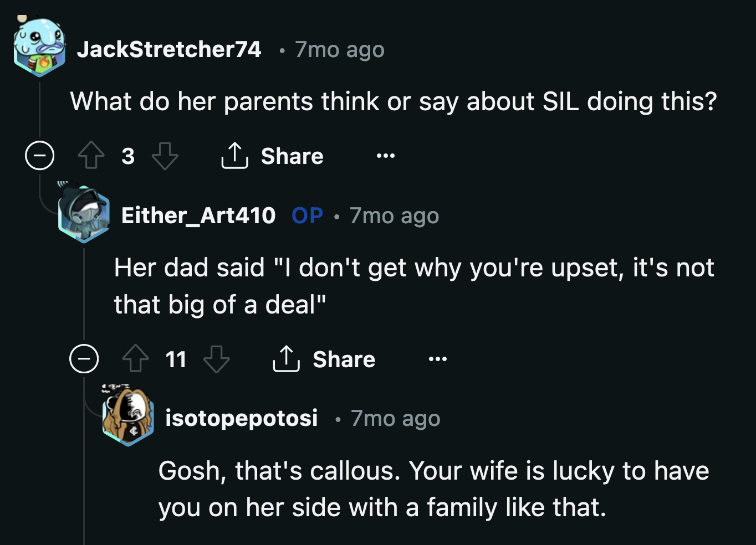Viewport: 756px width, 545px height.
Task: Open JackStretcher74's profile via username
Action: [170, 49]
